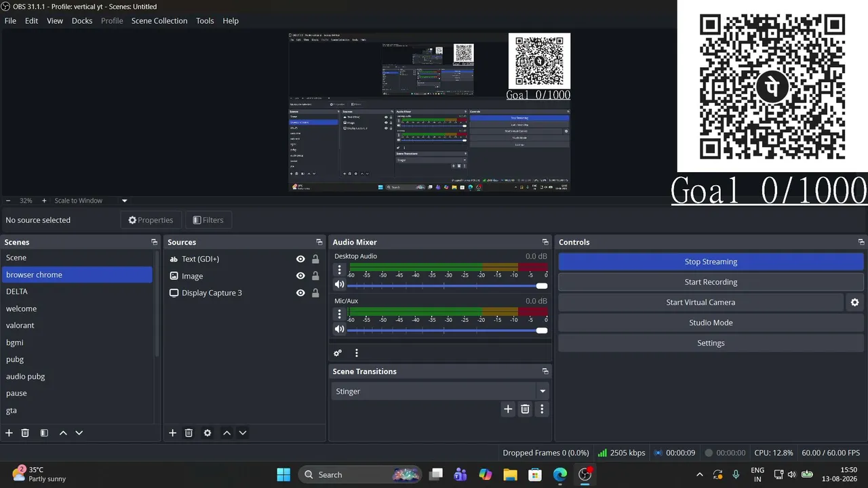Open the Stinger transition dropdown
Image resolution: width=868 pixels, height=488 pixels.
coord(440,391)
